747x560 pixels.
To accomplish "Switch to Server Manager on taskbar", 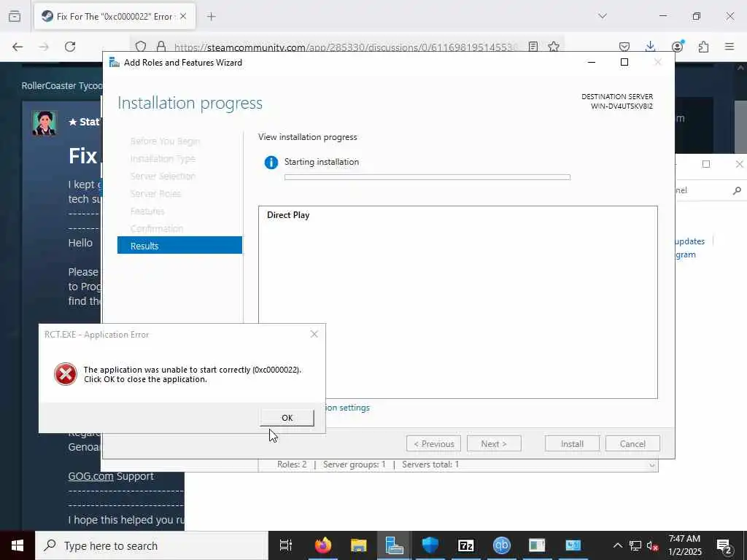I will tap(395, 545).
